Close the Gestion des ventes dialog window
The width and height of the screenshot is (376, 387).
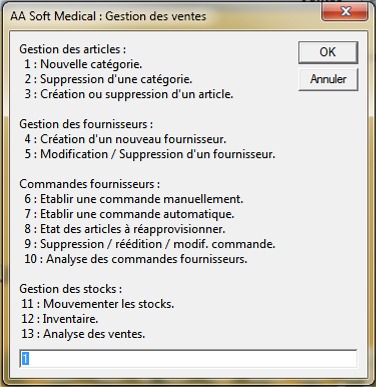pyautogui.click(x=345, y=12)
